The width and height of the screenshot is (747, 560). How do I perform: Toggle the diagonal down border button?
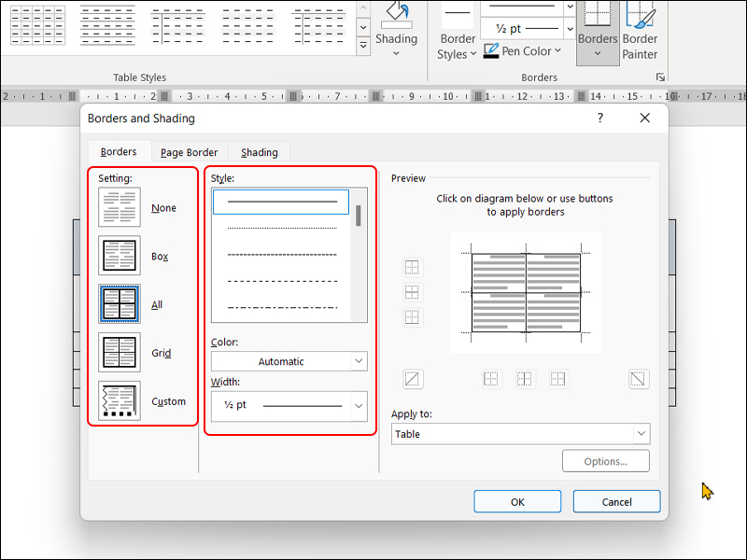point(639,379)
